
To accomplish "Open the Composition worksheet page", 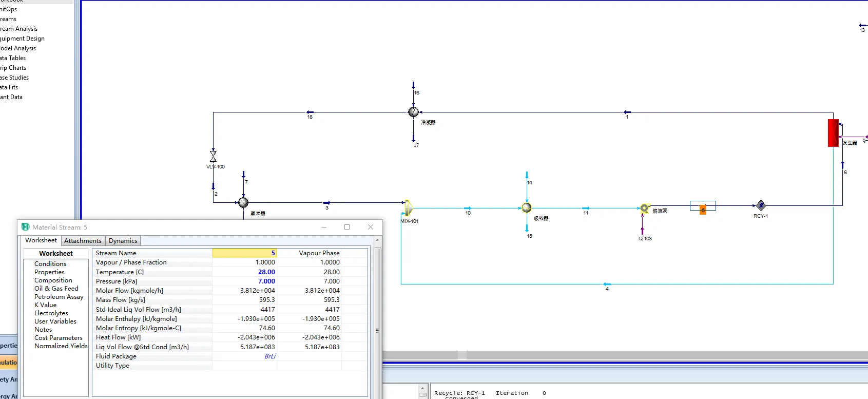I will click(53, 280).
